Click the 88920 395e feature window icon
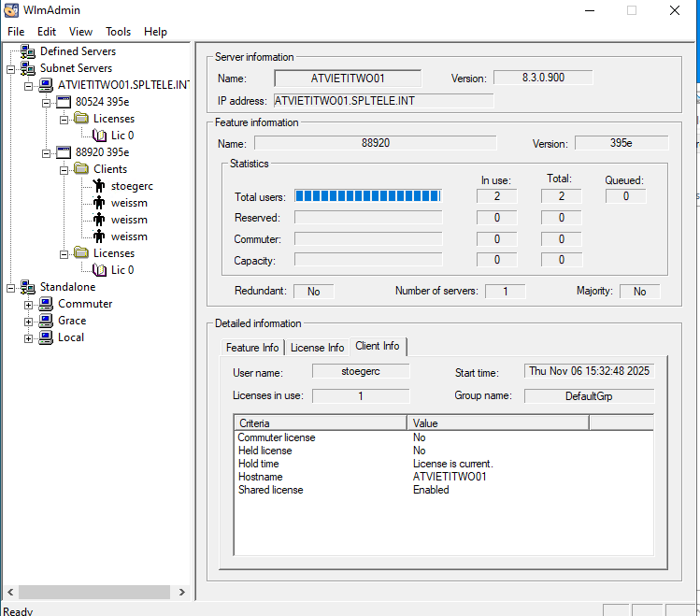The image size is (700, 616). (64, 152)
